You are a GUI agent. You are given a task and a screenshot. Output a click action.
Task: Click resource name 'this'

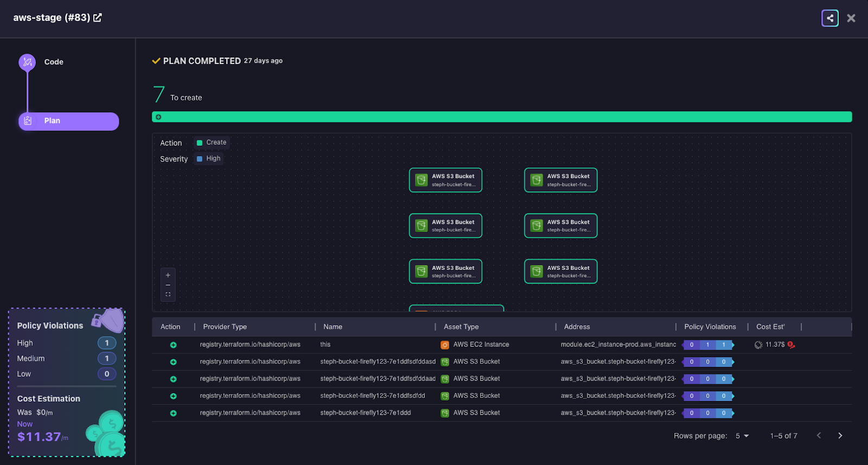coord(325,345)
